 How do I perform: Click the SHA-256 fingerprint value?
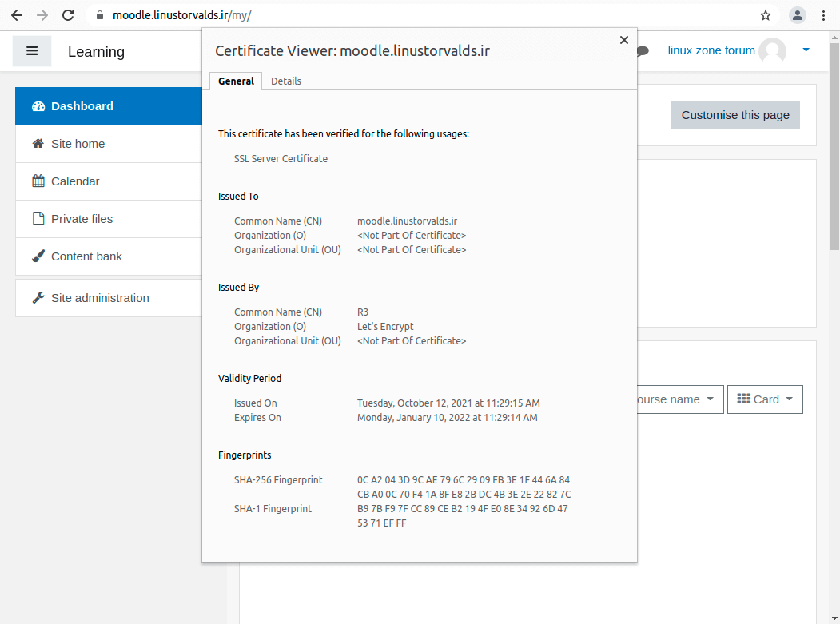click(x=464, y=487)
